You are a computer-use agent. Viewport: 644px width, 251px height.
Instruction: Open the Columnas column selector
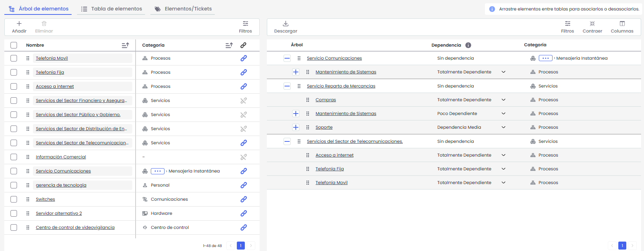point(622,24)
